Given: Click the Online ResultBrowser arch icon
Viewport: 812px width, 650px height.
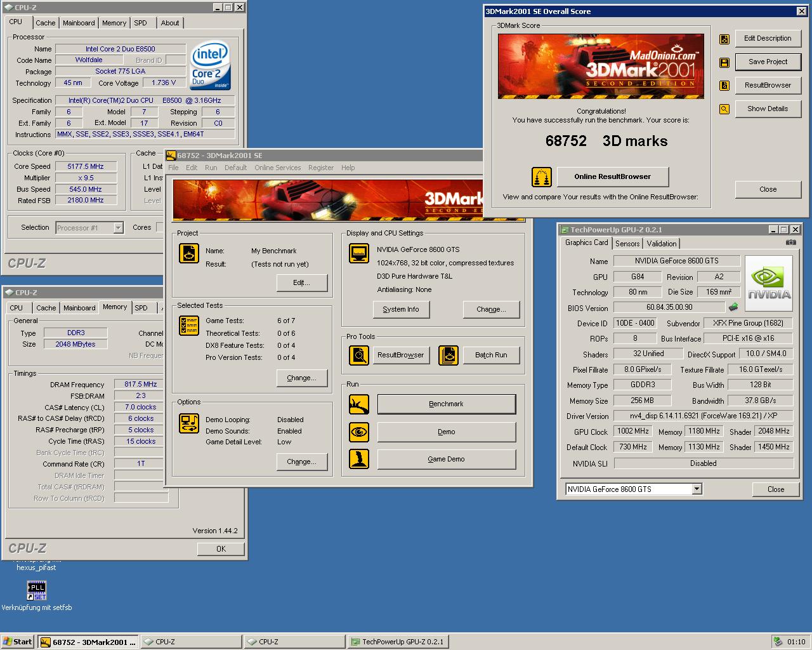Looking at the screenshot, I should pos(542,176).
